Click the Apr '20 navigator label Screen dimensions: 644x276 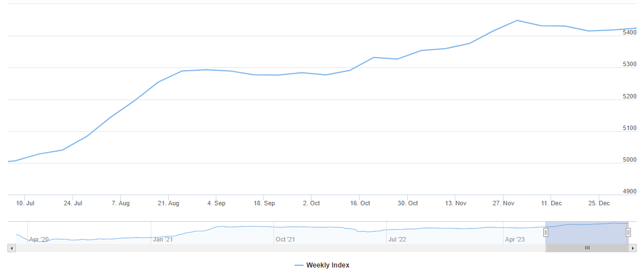[x=39, y=239]
